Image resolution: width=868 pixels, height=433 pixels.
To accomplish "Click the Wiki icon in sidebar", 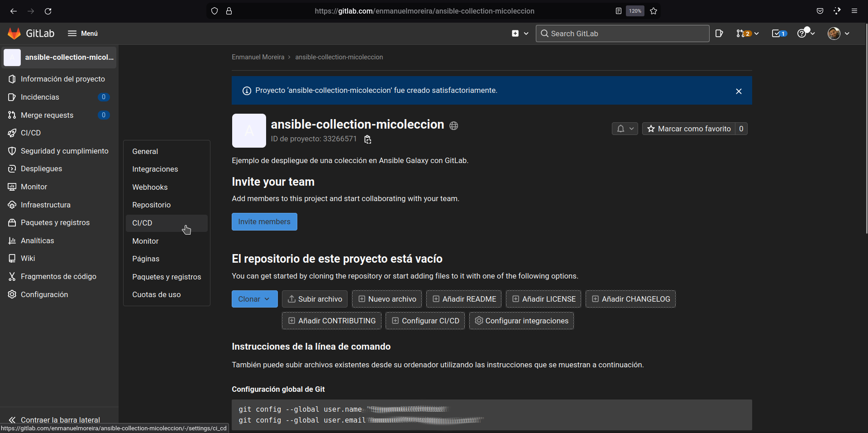I will click(x=12, y=258).
